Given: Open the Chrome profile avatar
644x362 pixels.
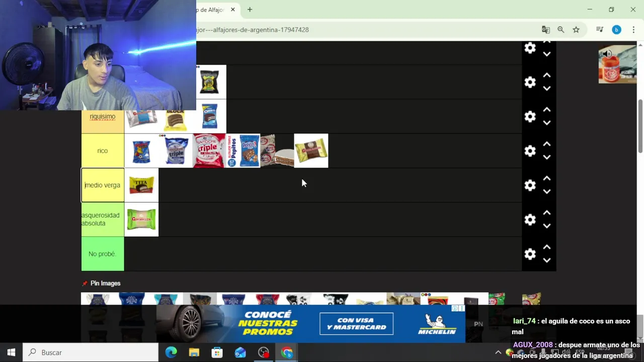Looking at the screenshot, I should [x=616, y=30].
